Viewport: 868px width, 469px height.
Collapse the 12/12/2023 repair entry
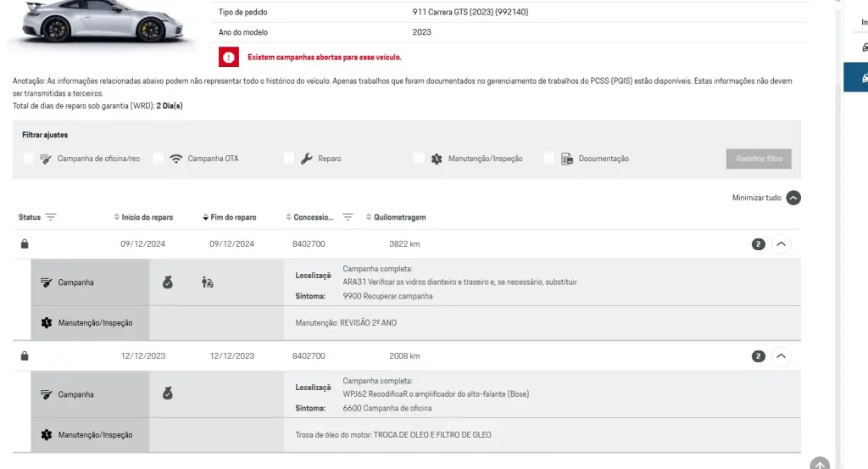coord(782,356)
